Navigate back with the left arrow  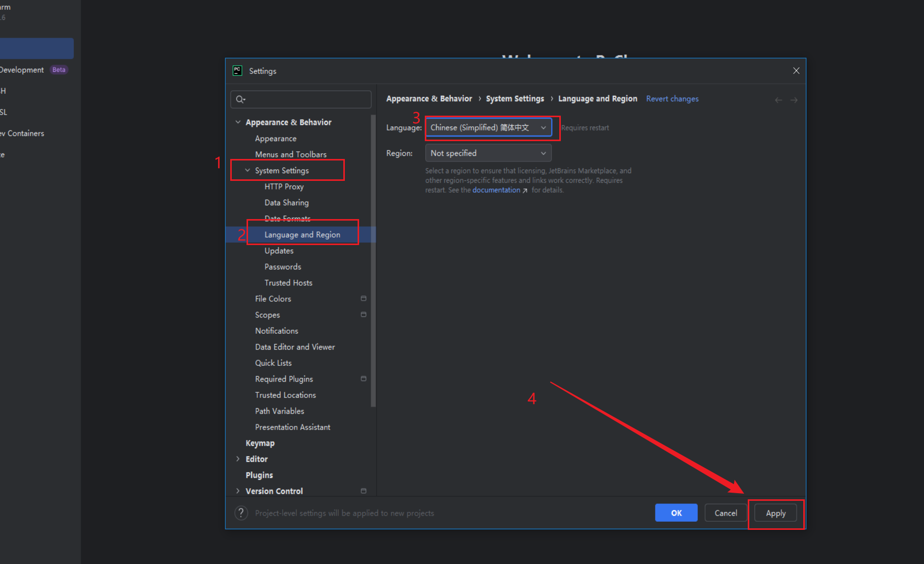778,100
